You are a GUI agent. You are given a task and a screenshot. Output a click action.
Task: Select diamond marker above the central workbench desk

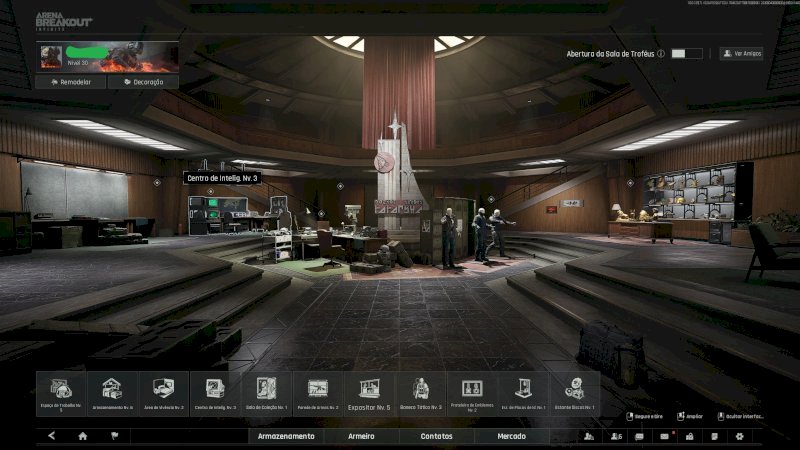click(321, 214)
